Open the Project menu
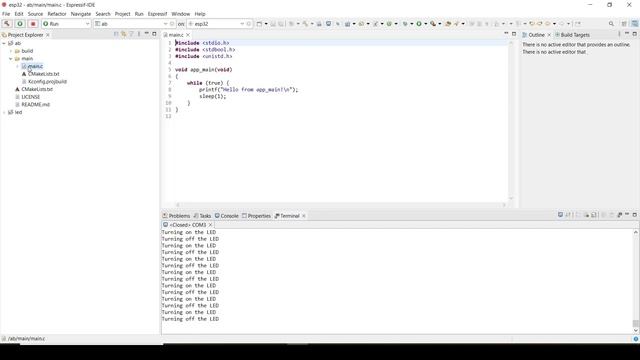Image resolution: width=640 pixels, height=360 pixels. point(122,14)
